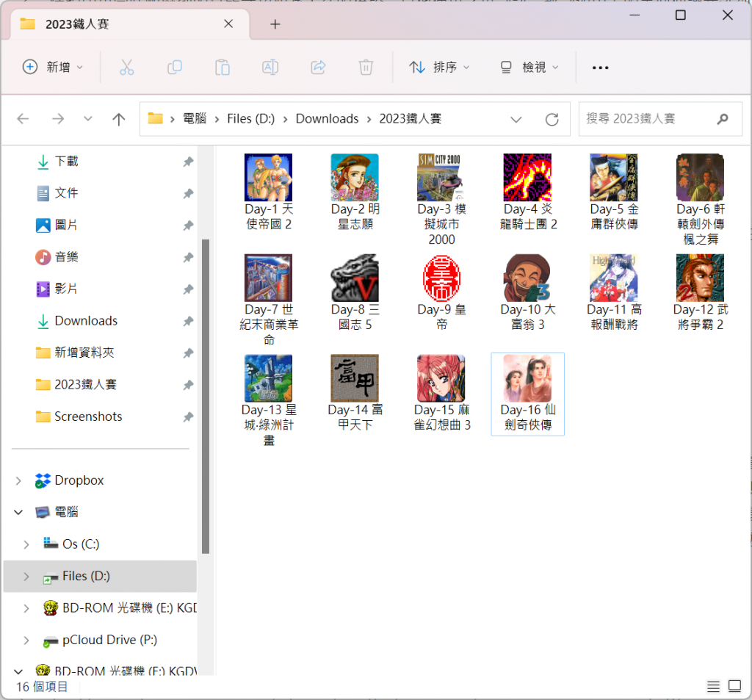Select the Day-9 皇帝 file

(x=441, y=292)
